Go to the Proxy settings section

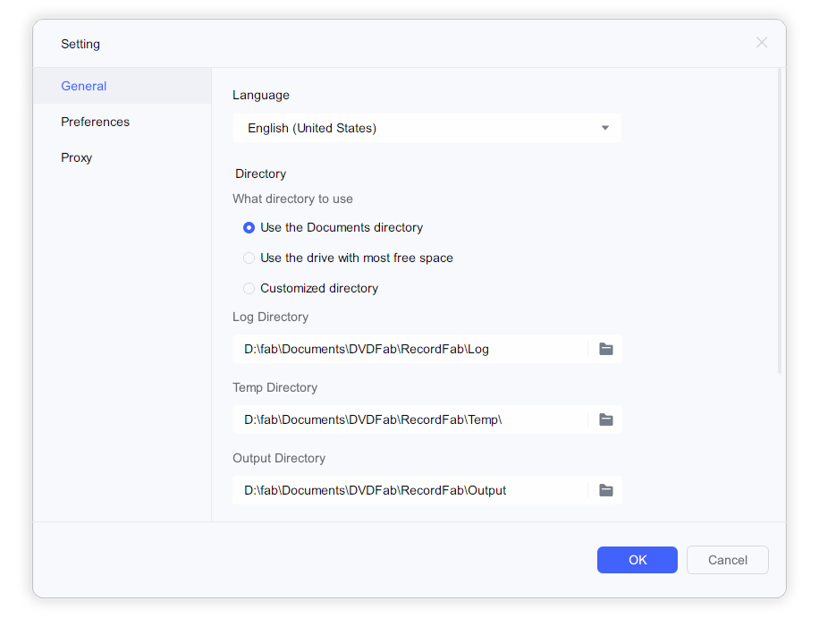pyautogui.click(x=77, y=157)
